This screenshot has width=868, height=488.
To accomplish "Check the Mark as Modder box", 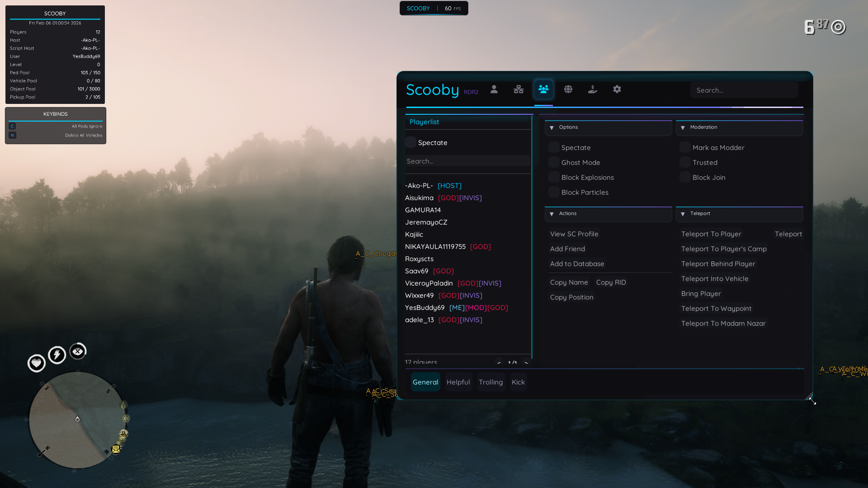I will [x=685, y=147].
